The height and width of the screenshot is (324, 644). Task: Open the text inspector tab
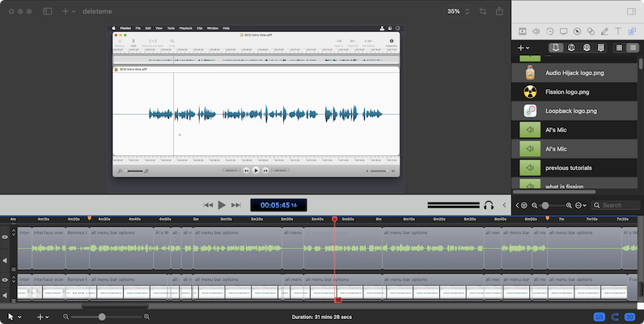pyautogui.click(x=619, y=32)
